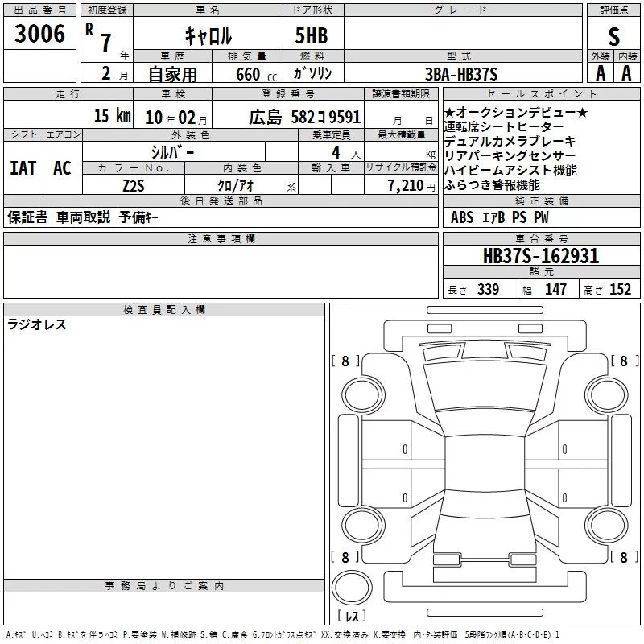The width and height of the screenshot is (644, 644).
Task: Select the interior grade A under 内装
Action: click(x=626, y=73)
